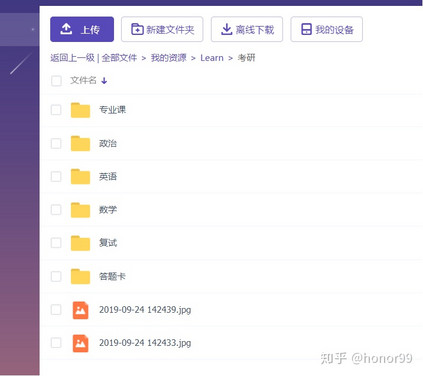423x376 pixels.
Task: Toggle the select-all checkbox beside 文件名
Action: tap(56, 81)
